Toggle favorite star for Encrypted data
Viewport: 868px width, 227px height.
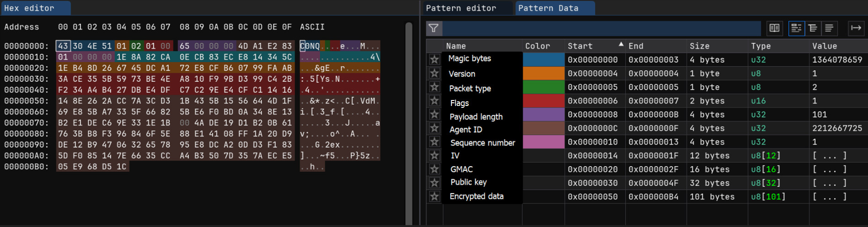pyautogui.click(x=434, y=196)
